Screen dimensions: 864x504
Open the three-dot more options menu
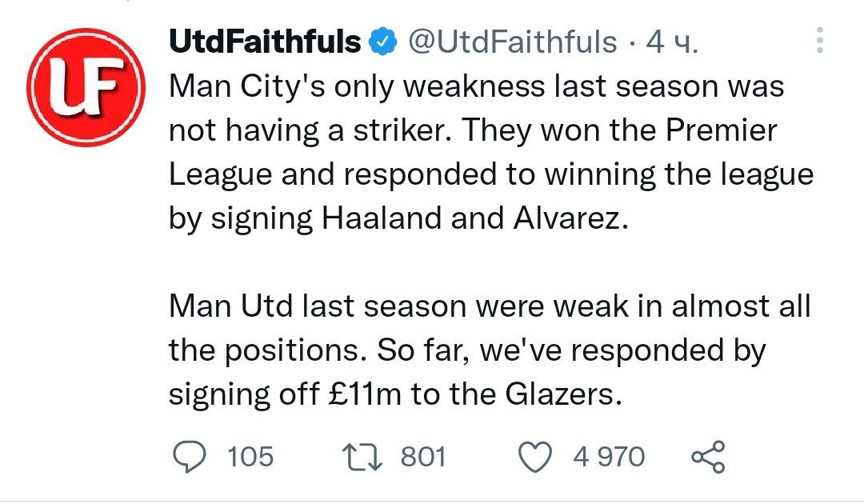pyautogui.click(x=819, y=41)
